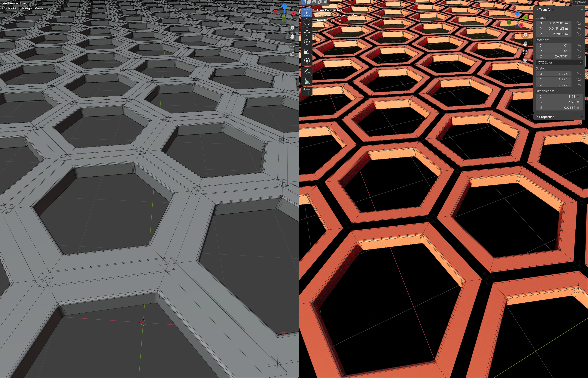Lock Location Y value
The image size is (588, 378).
tap(578, 29)
